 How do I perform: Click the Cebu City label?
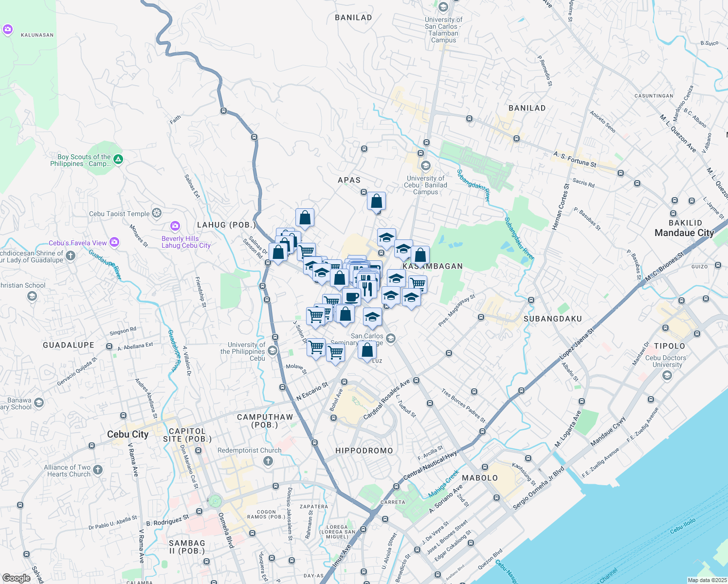coord(127,434)
